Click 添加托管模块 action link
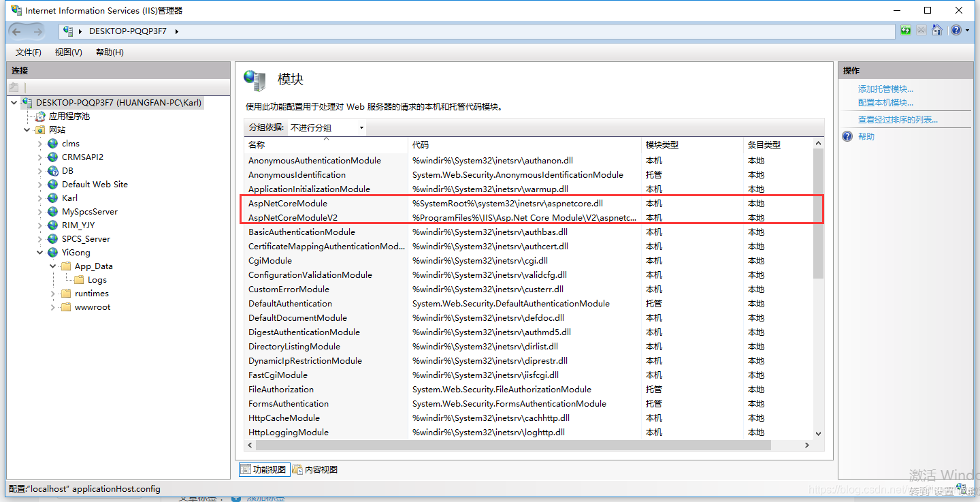The width and height of the screenshot is (980, 502). point(885,89)
